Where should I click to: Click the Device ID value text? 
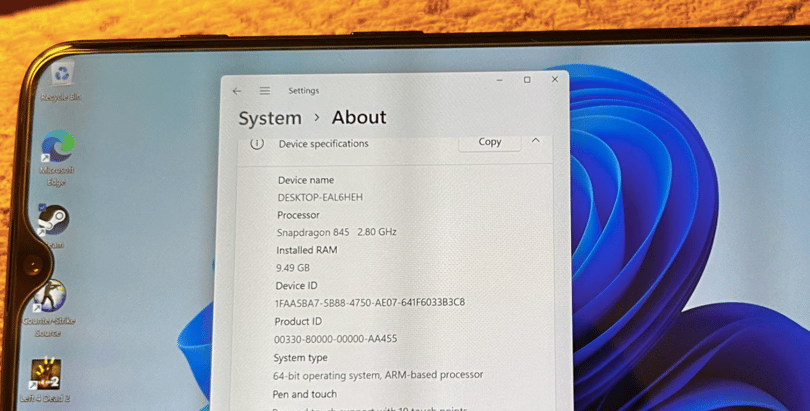pos(370,303)
